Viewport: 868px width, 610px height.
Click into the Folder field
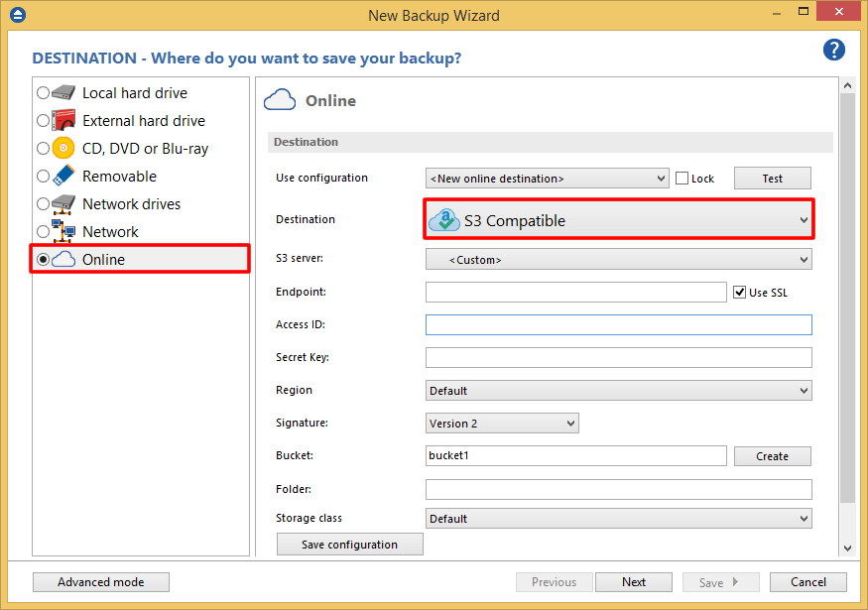click(619, 489)
